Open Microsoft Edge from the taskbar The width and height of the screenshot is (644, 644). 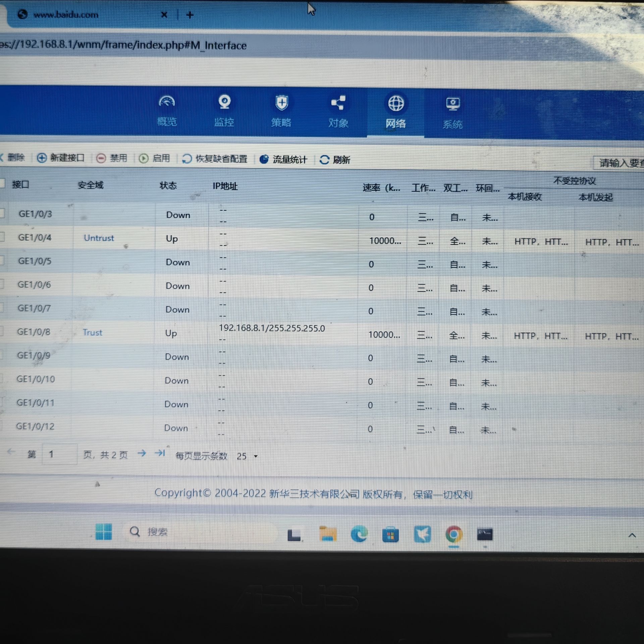coord(359,534)
